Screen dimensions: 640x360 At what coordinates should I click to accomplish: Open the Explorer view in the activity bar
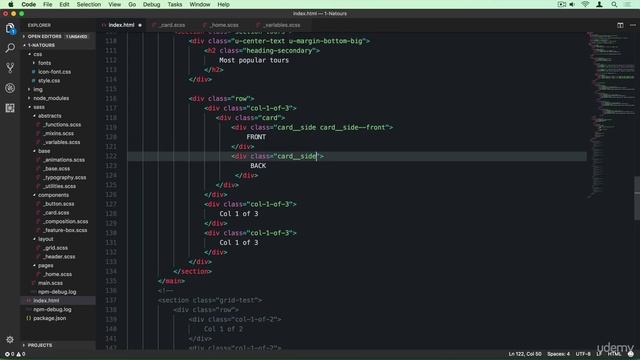(10, 28)
